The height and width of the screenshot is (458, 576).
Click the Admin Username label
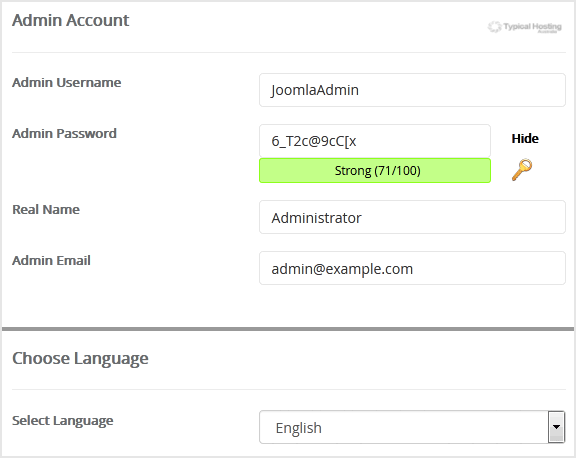(x=66, y=82)
